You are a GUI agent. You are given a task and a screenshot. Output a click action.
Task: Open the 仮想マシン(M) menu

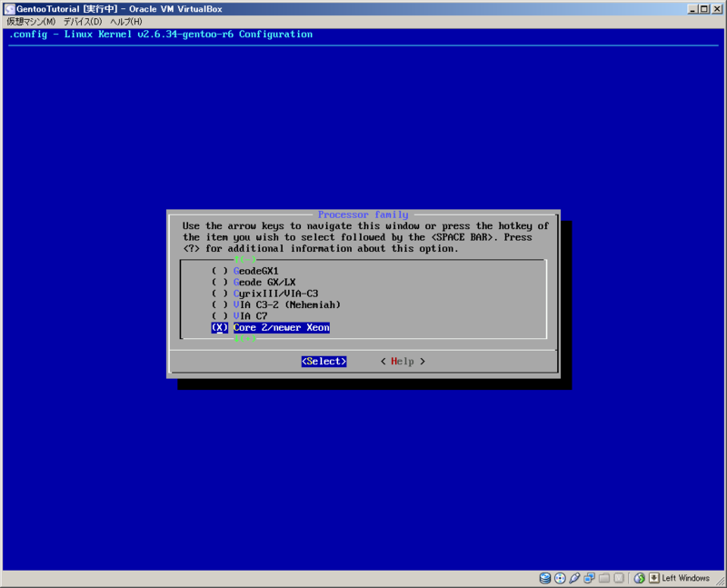[31, 22]
